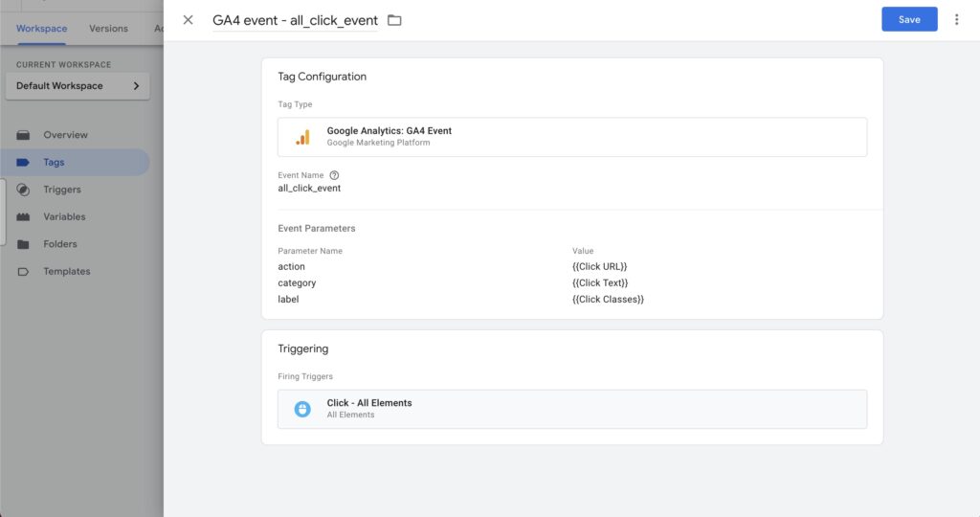
Task: Click the Click - All Elements trigger icon
Action: [302, 409]
